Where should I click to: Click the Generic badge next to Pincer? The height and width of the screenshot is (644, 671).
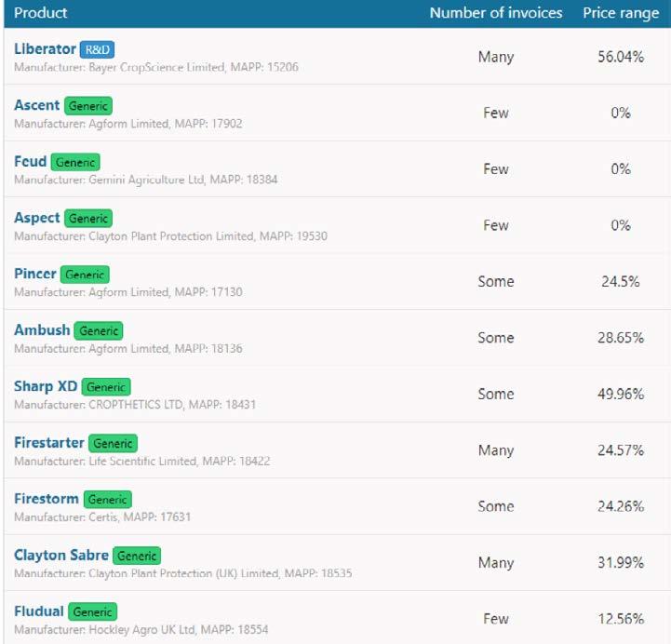85,275
